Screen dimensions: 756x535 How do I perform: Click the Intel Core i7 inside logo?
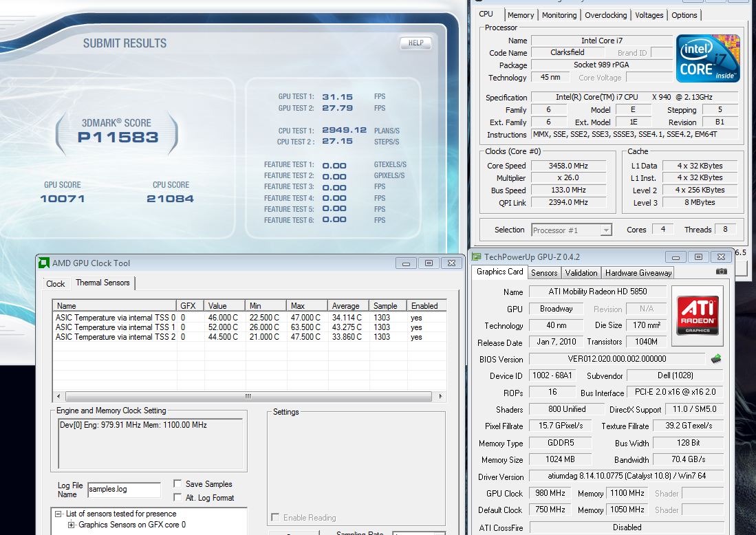point(708,57)
